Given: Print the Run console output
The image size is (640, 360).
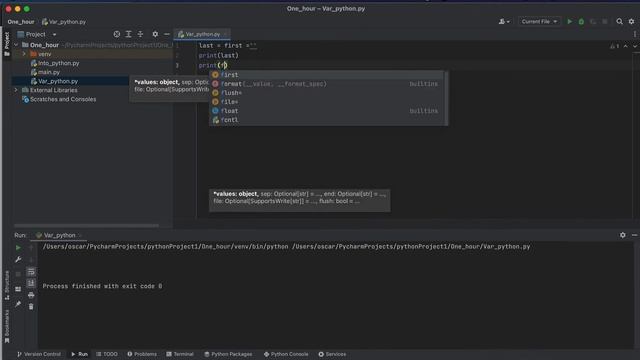Looking at the screenshot, I should coord(31,295).
